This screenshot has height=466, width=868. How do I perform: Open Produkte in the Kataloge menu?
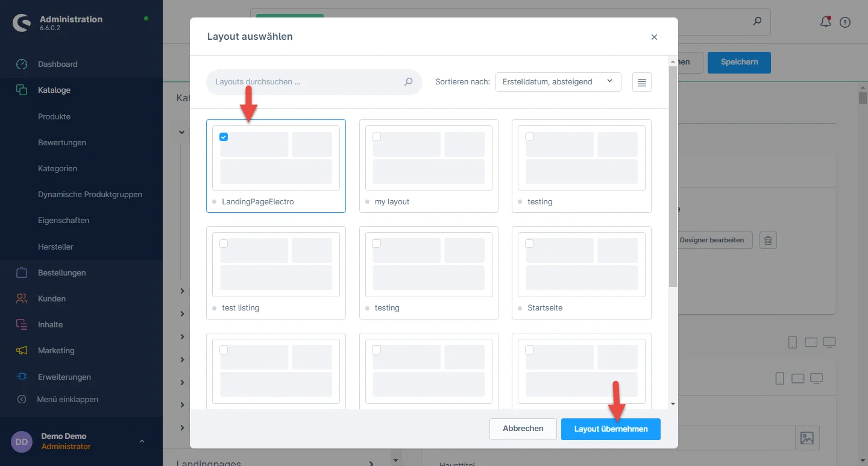54,116
